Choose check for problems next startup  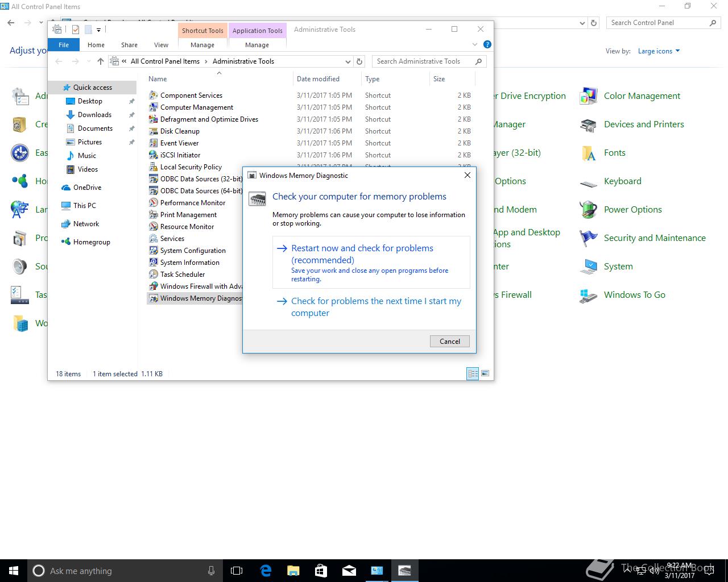click(371, 307)
